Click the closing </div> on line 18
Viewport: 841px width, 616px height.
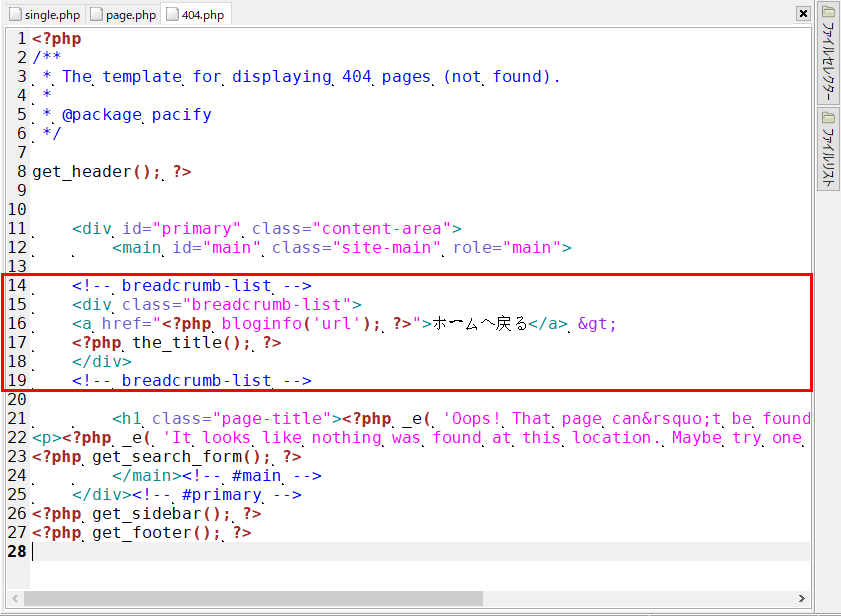(102, 362)
